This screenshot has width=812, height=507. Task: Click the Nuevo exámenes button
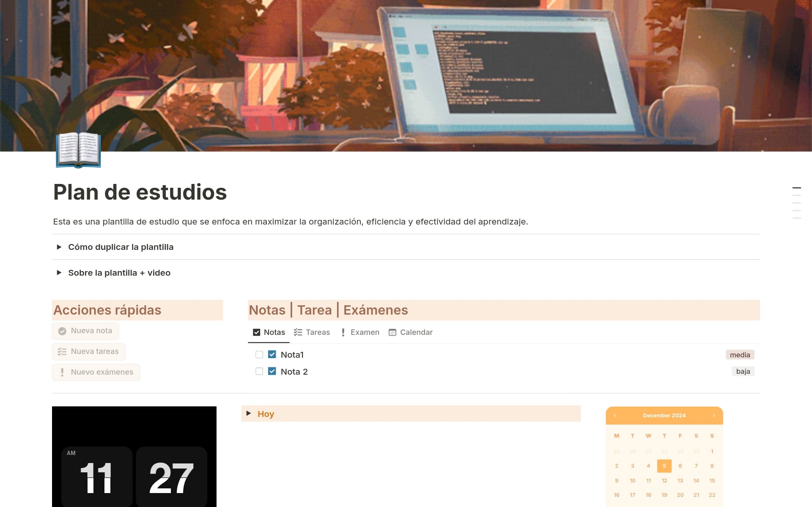pos(96,372)
